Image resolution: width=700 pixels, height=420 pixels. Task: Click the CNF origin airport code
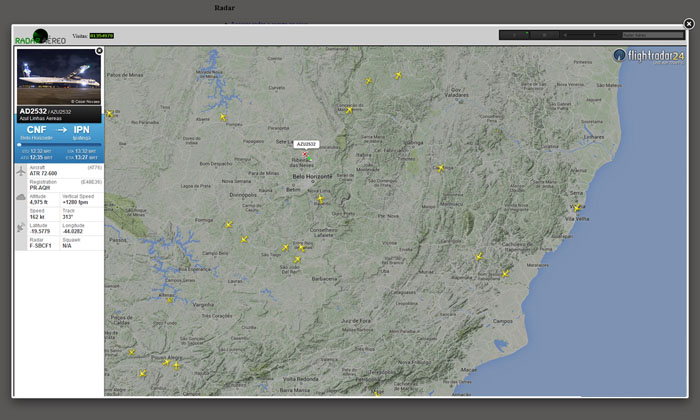[35, 130]
